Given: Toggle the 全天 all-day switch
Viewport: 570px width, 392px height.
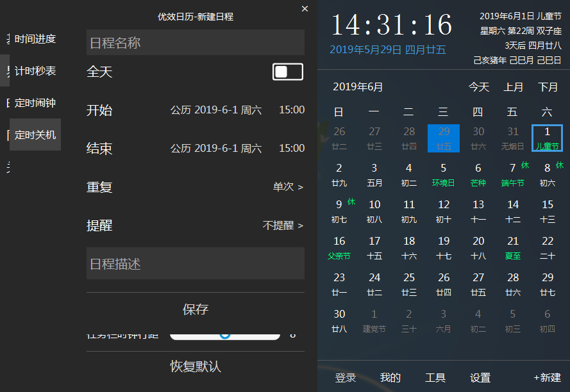Looking at the screenshot, I should pyautogui.click(x=288, y=72).
